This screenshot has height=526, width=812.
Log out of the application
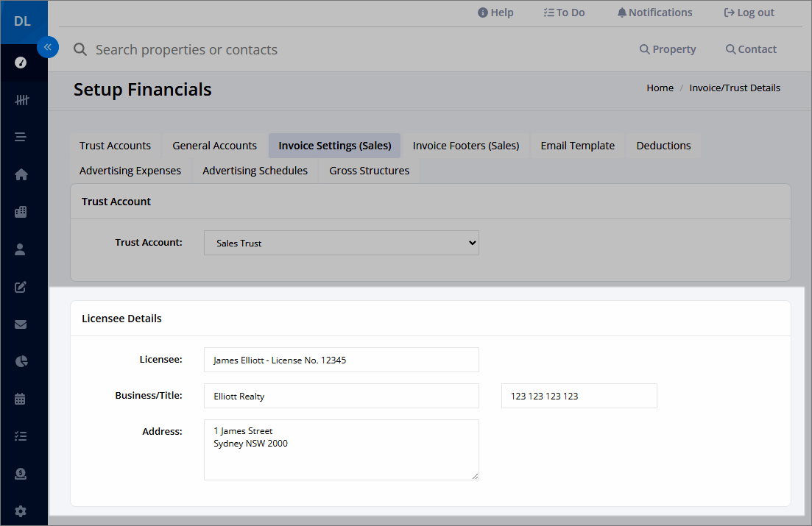point(749,13)
